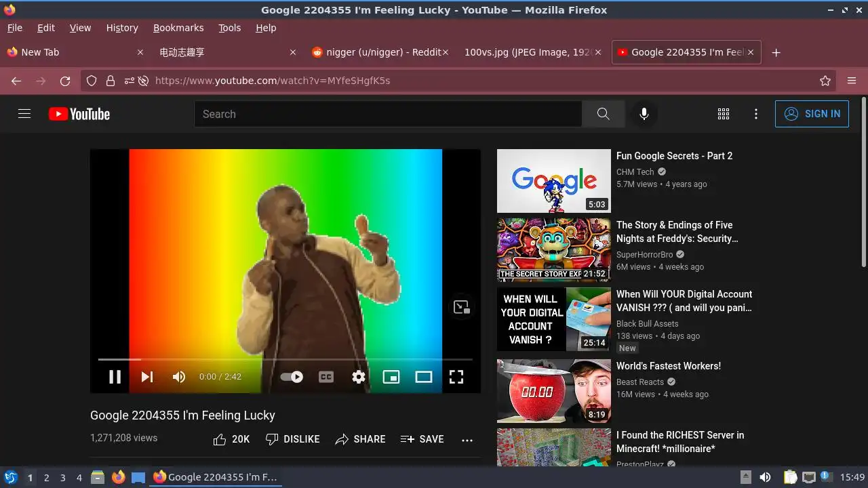Open the system start menu
The image size is (868, 488).
tap(10, 477)
